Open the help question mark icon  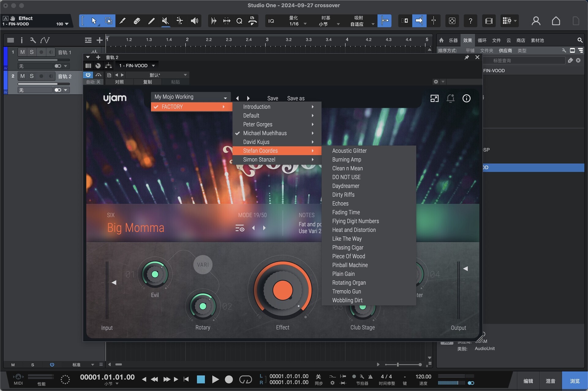pos(470,21)
